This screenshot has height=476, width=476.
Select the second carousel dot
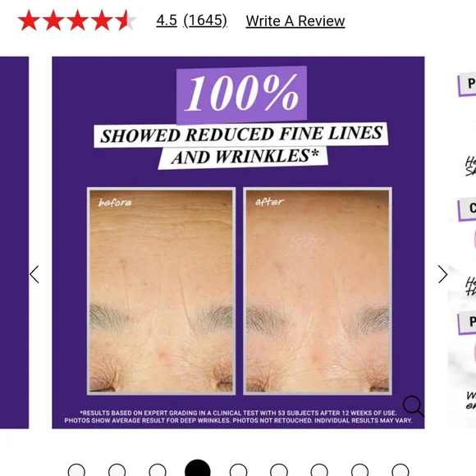point(117,470)
